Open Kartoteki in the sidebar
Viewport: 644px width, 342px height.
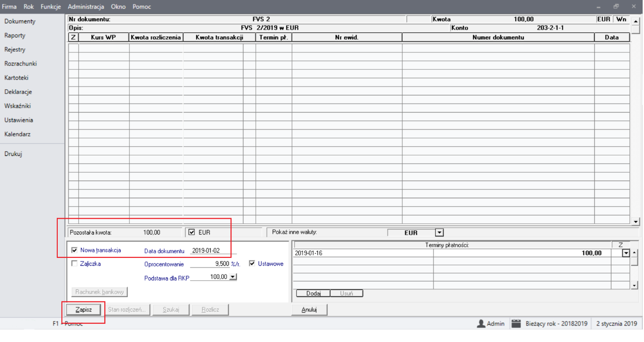coord(17,78)
